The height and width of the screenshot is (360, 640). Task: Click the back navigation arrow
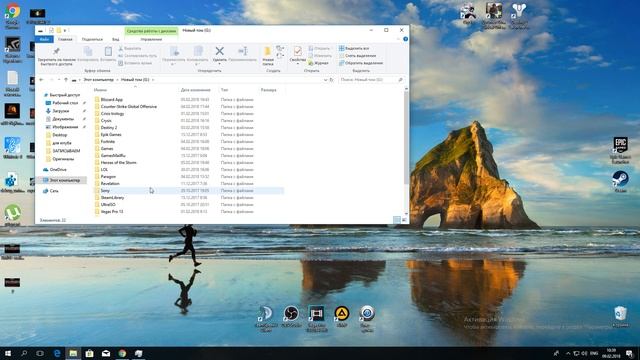click(x=42, y=80)
